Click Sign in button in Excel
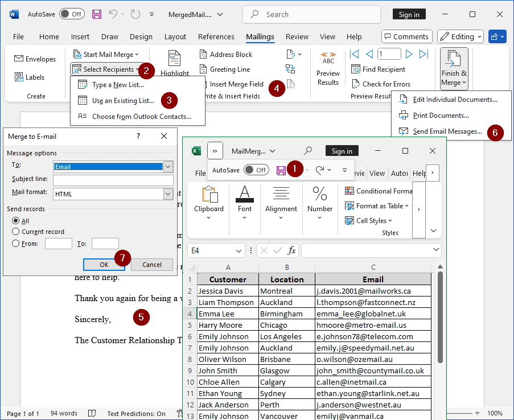The width and height of the screenshot is (514, 420). [342, 151]
